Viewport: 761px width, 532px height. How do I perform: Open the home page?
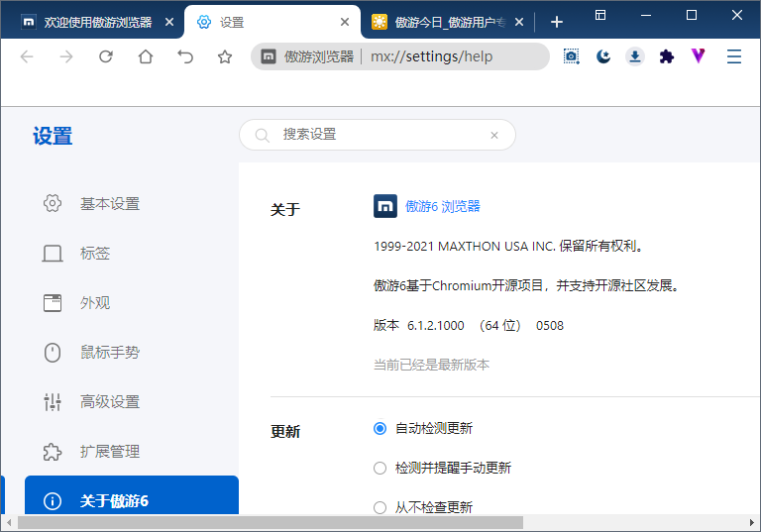point(146,56)
